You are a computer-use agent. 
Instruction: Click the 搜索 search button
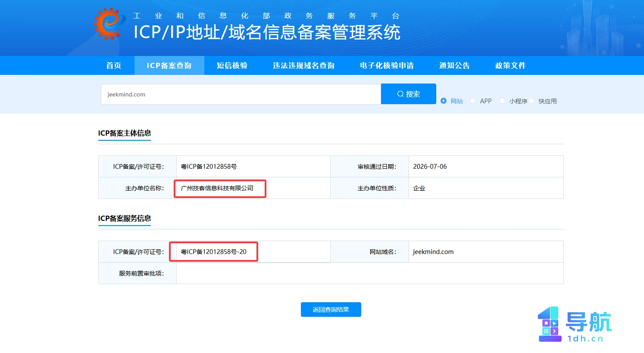[x=409, y=94]
